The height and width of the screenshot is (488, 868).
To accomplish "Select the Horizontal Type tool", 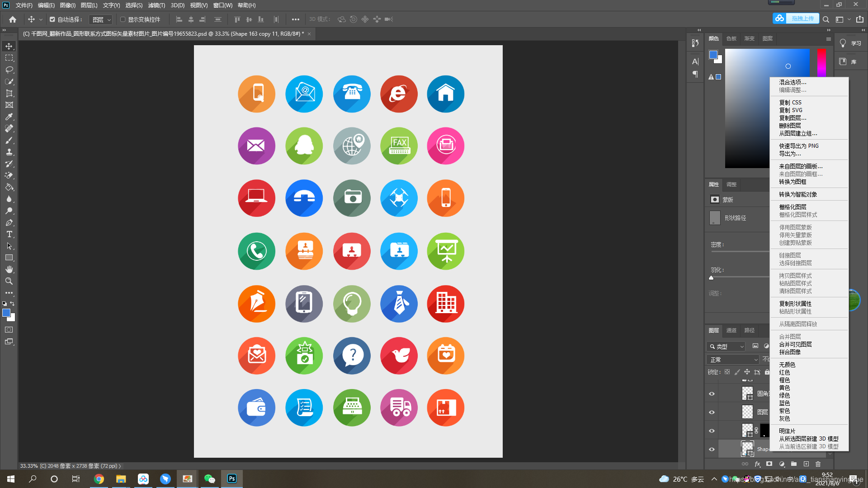I will (x=9, y=234).
